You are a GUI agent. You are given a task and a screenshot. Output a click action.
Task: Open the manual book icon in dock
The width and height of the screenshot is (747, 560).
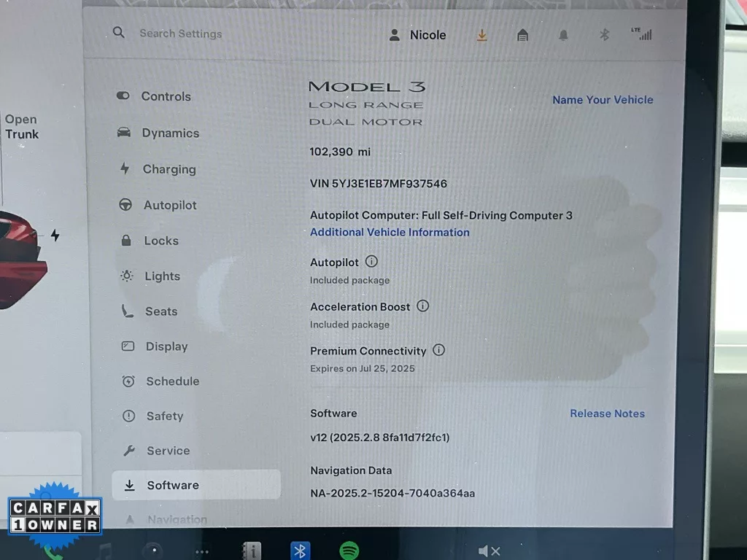click(x=252, y=551)
